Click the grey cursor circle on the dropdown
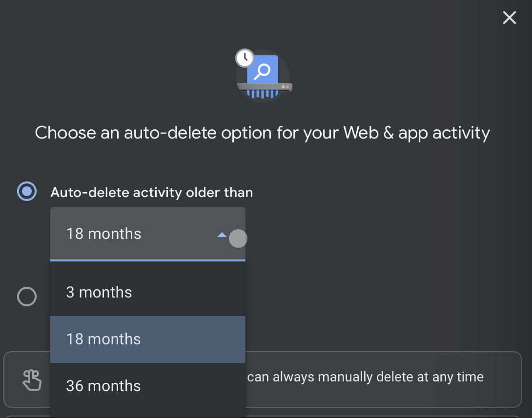The height and width of the screenshot is (418, 532). point(238,239)
